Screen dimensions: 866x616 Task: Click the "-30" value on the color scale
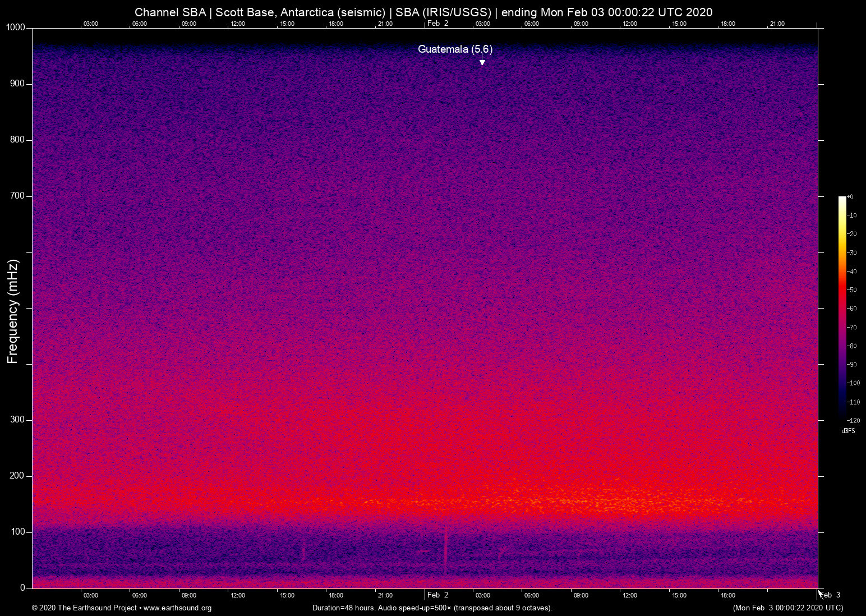pos(851,253)
